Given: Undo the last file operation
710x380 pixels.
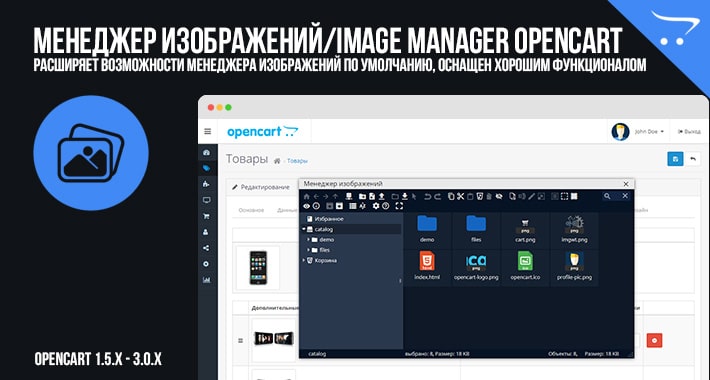Looking at the screenshot, I should click(x=428, y=196).
